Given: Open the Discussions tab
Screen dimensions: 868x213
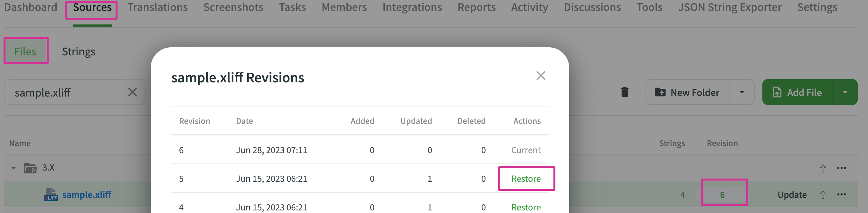Looking at the screenshot, I should (592, 7).
